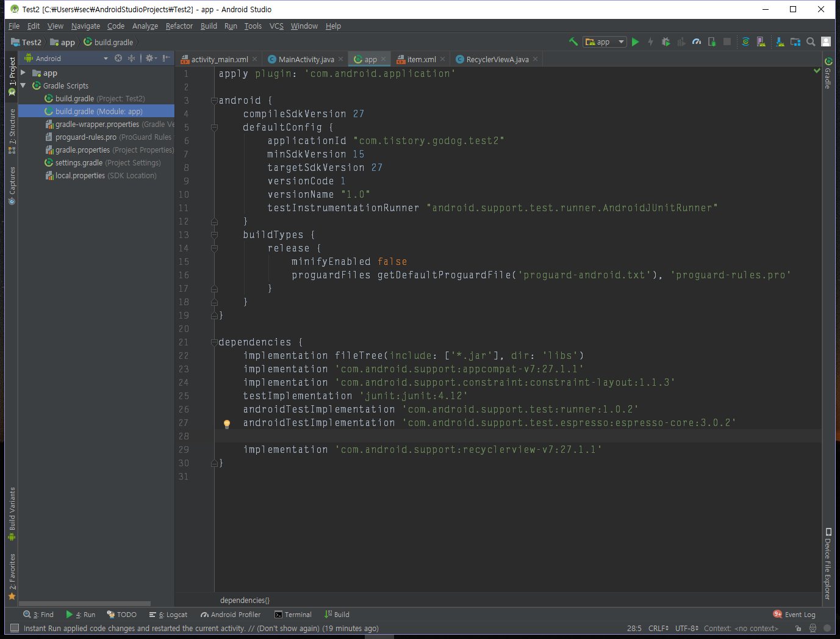This screenshot has height=639, width=840.
Task: Click the Hector inspector icon in status bar
Action: 813,628
